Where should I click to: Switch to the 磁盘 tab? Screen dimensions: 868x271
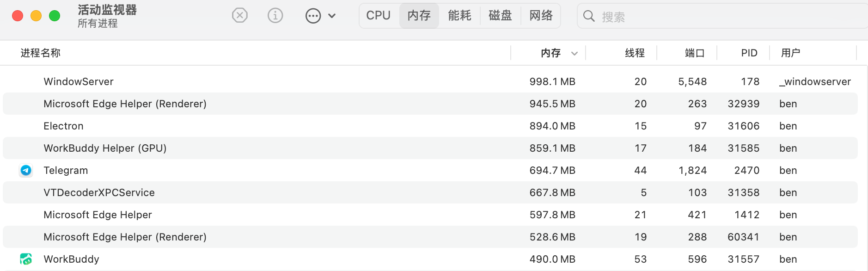coord(500,16)
